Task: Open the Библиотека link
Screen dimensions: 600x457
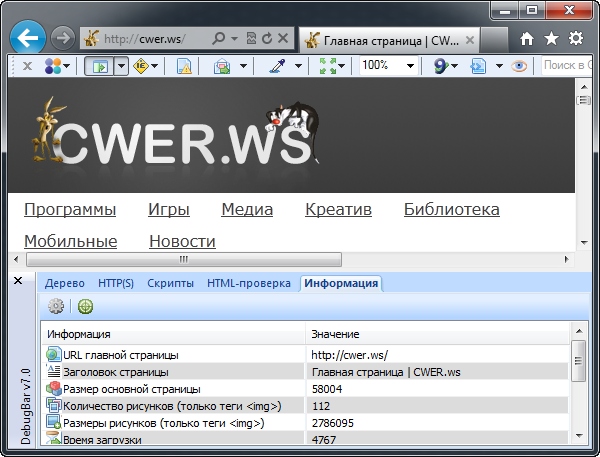Action: coord(451,209)
